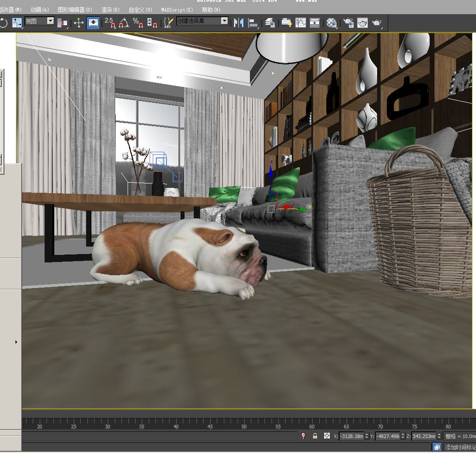This screenshot has height=453, width=476.
Task: Click 添加时间标记 add time tag
Action: pos(459,447)
